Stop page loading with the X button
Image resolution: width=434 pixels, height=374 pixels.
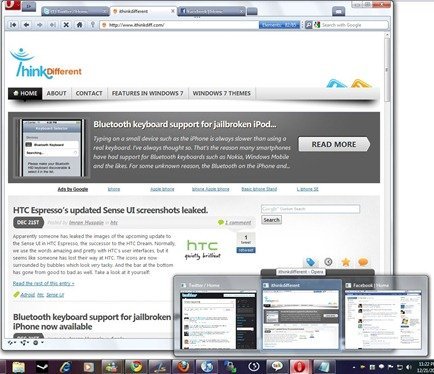coord(66,25)
